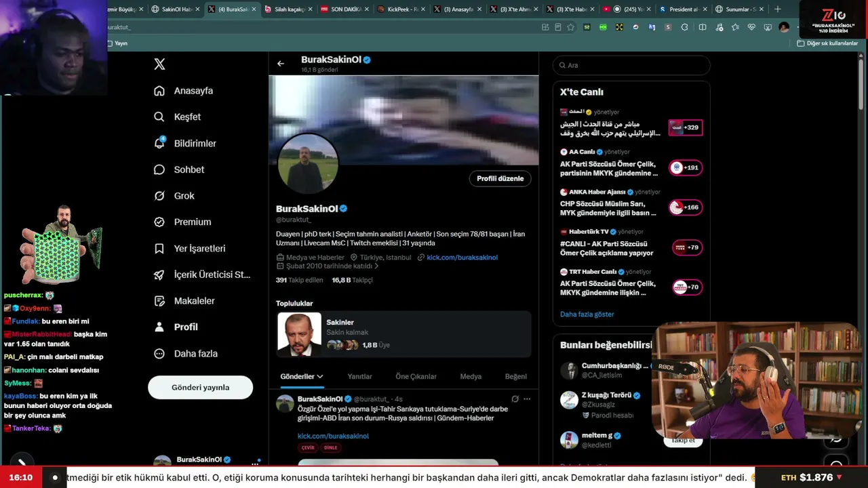Click the Gönderi yayınla post button
The width and height of the screenshot is (868, 488).
200,388
